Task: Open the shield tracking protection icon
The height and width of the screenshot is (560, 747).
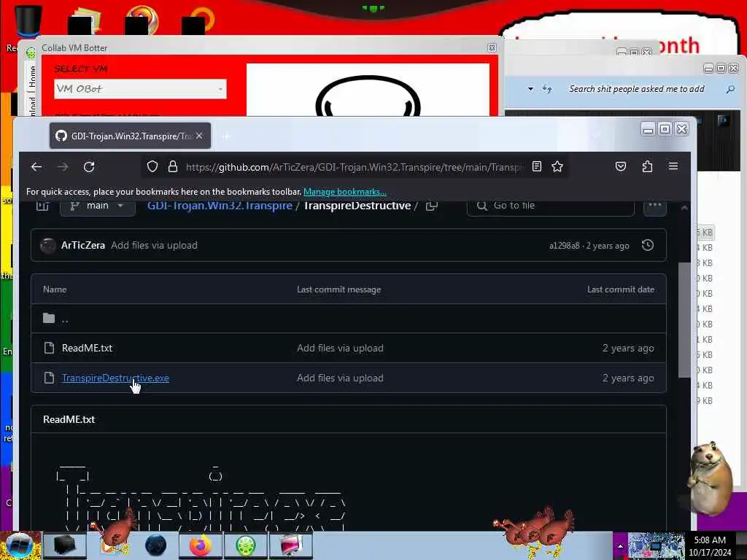Action: coord(152,167)
